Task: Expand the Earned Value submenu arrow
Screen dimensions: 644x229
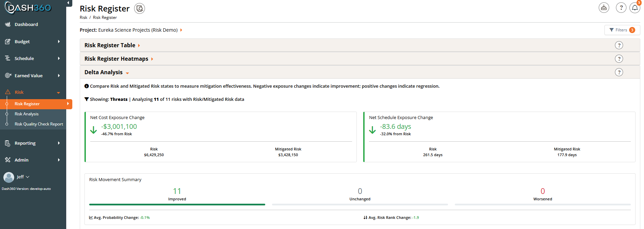Action: click(x=59, y=76)
